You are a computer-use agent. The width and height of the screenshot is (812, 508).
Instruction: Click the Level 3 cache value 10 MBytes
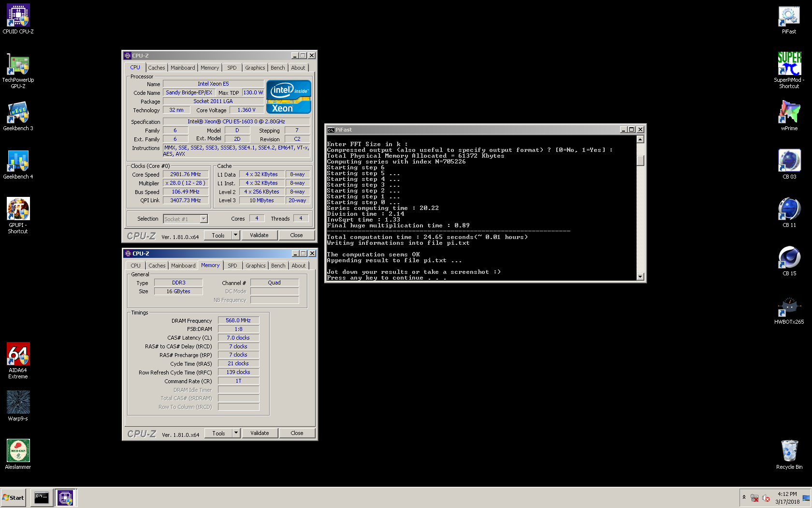(261, 201)
